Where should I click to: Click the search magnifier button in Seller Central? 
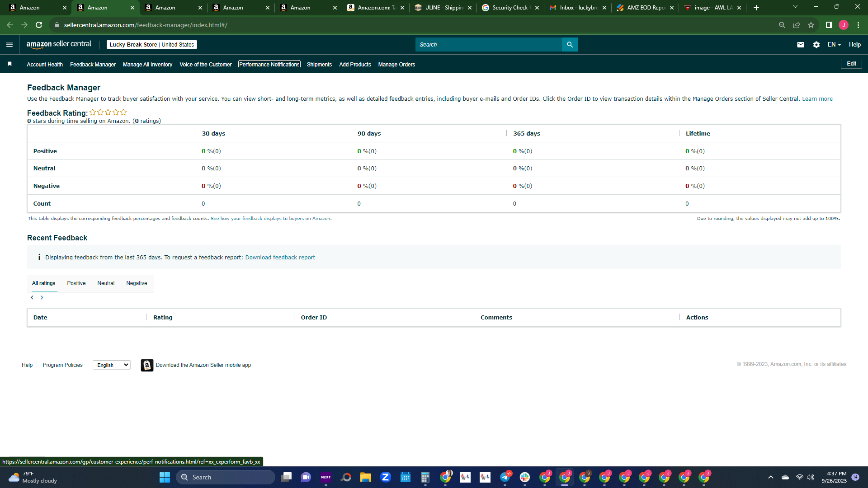pos(570,45)
